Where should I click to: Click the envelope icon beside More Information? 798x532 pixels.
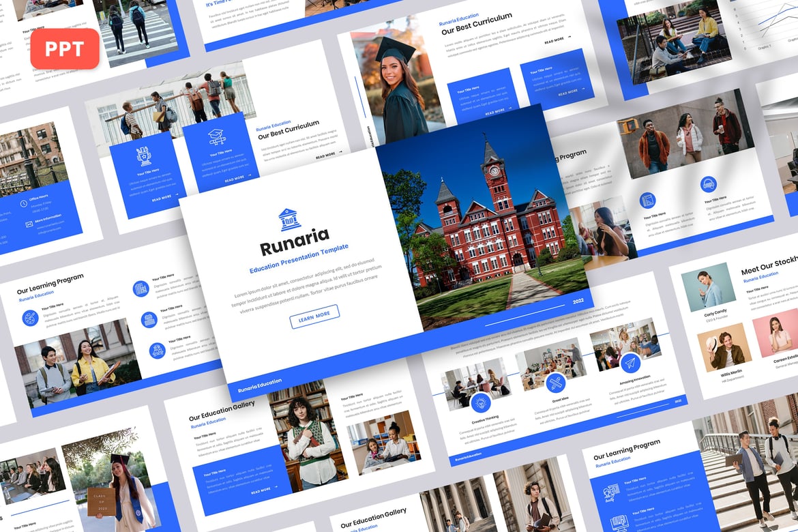tap(29, 224)
